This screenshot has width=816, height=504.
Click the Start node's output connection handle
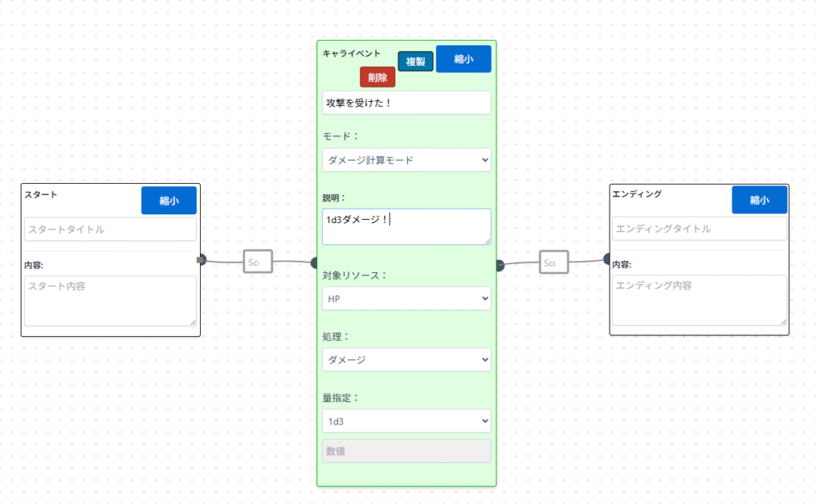point(201,259)
